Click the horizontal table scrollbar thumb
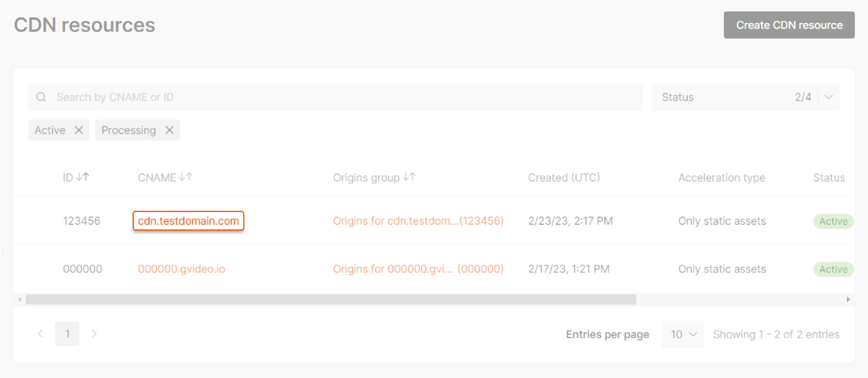 [x=331, y=299]
